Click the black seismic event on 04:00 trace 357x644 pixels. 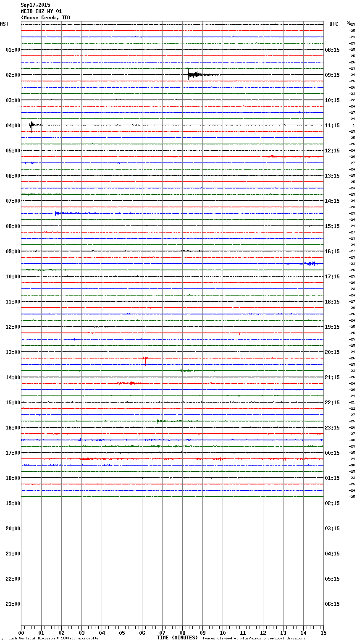click(32, 125)
